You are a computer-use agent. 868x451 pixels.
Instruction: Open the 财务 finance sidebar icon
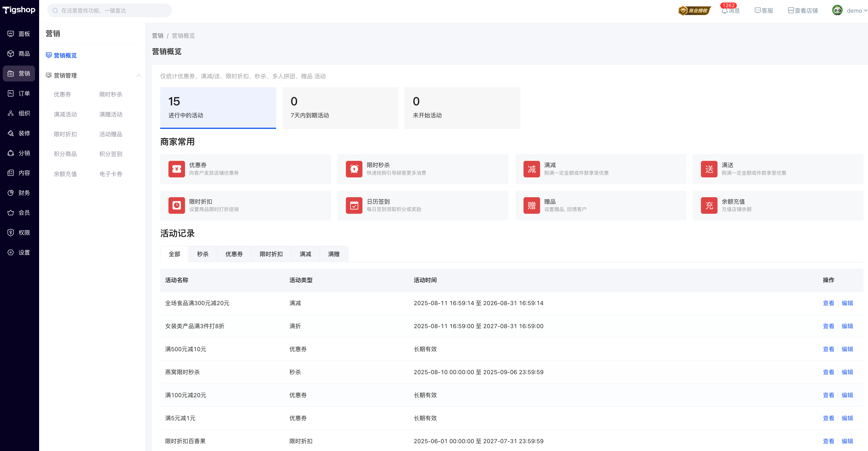pyautogui.click(x=11, y=193)
